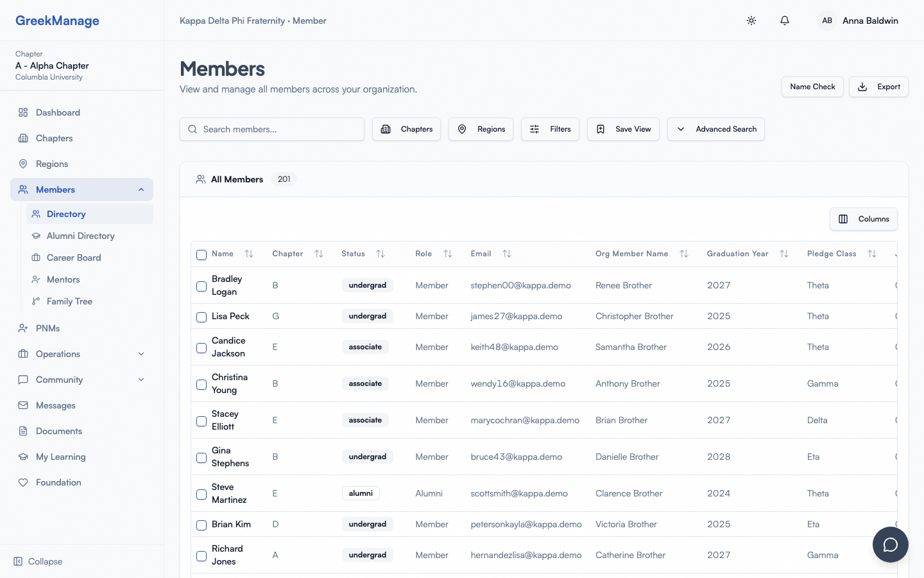The image size is (924, 578).
Task: Open the Career Board page
Action: tap(74, 258)
